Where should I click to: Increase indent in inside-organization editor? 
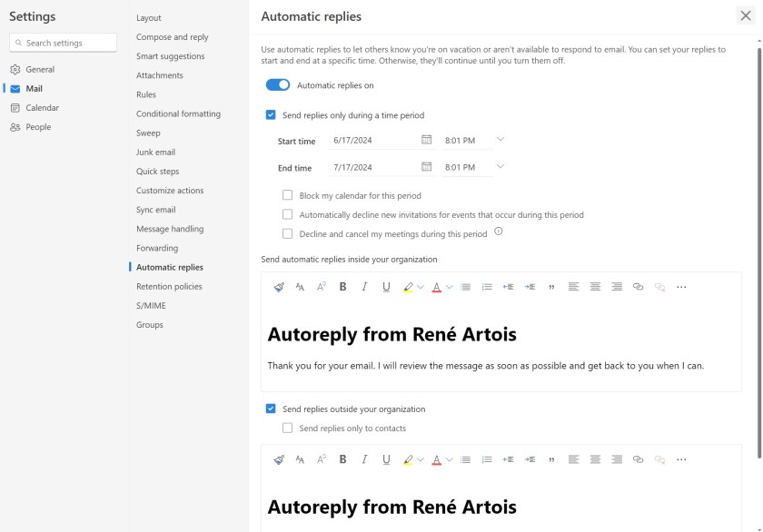(530, 287)
